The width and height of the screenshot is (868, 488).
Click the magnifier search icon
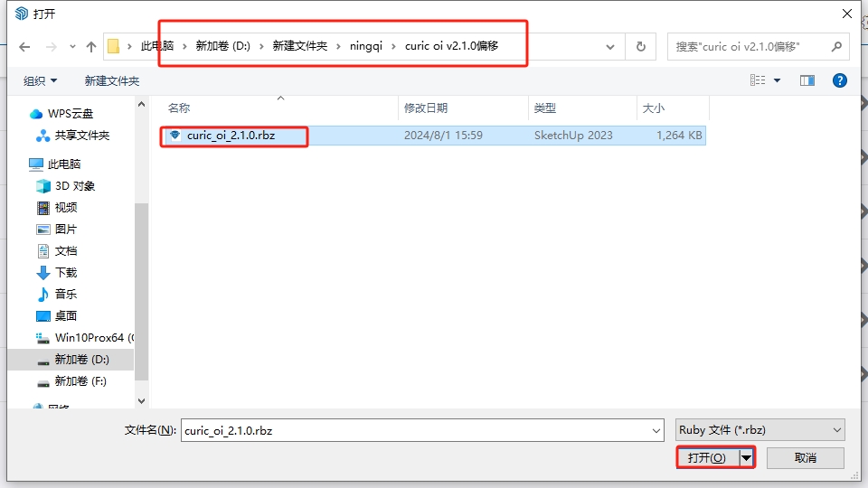[836, 47]
